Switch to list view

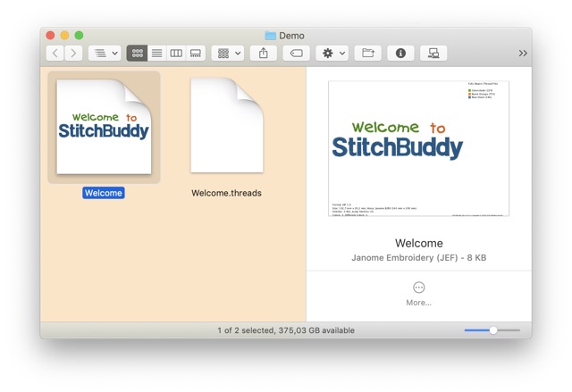point(157,54)
